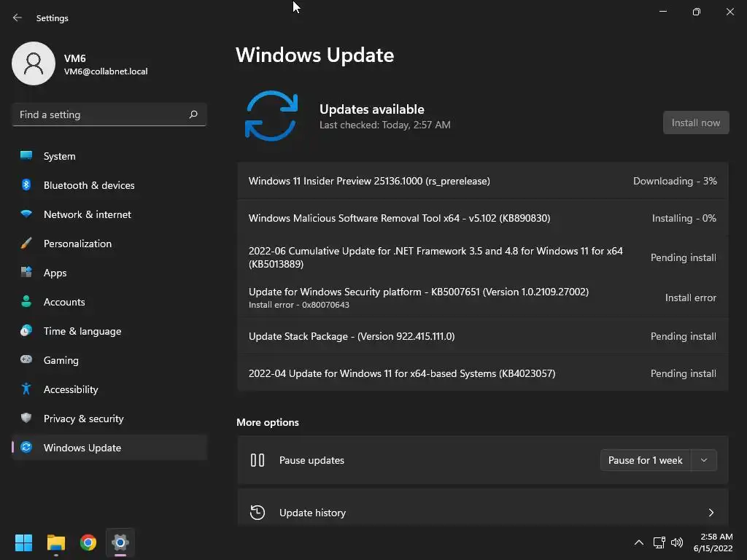
Task: Click the Time & language globe-clock icon
Action: tap(26, 330)
